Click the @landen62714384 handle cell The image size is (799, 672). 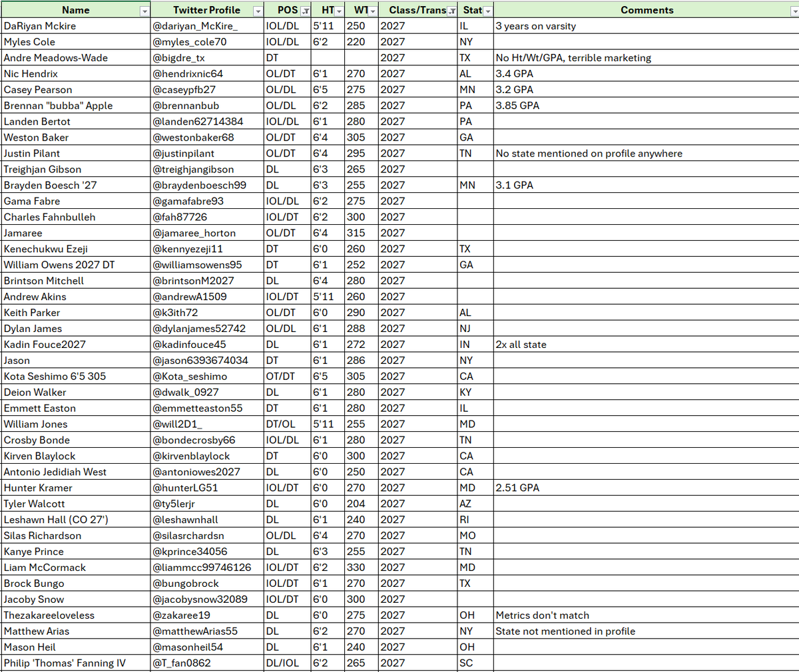point(207,122)
